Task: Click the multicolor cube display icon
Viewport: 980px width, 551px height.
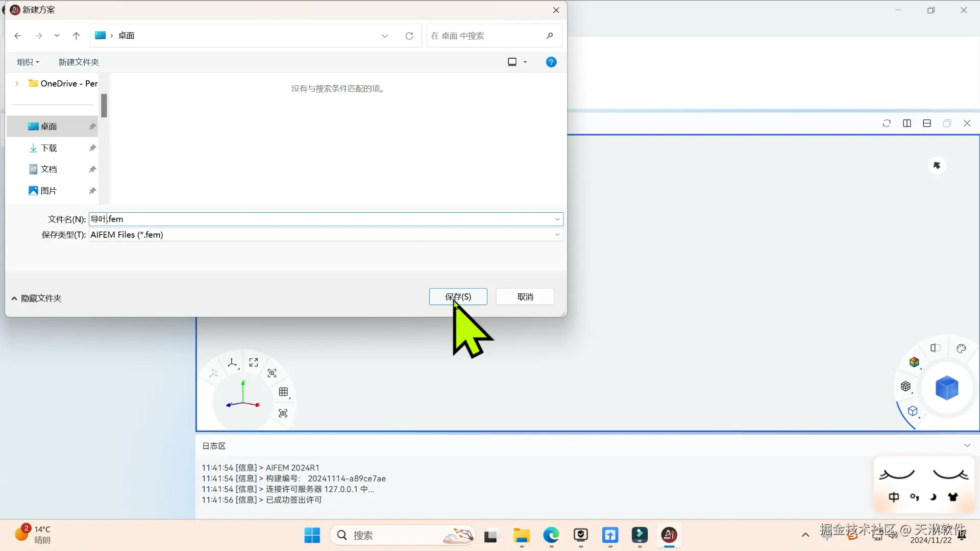Action: 914,362
